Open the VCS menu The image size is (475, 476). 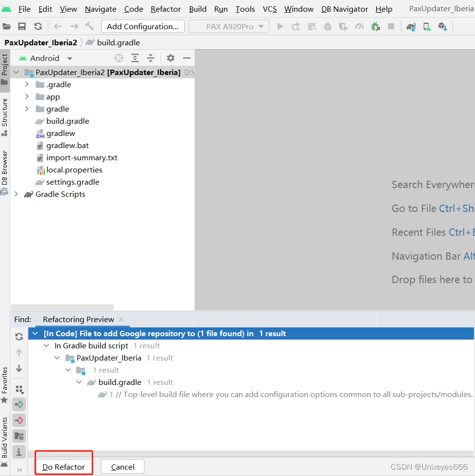270,9
